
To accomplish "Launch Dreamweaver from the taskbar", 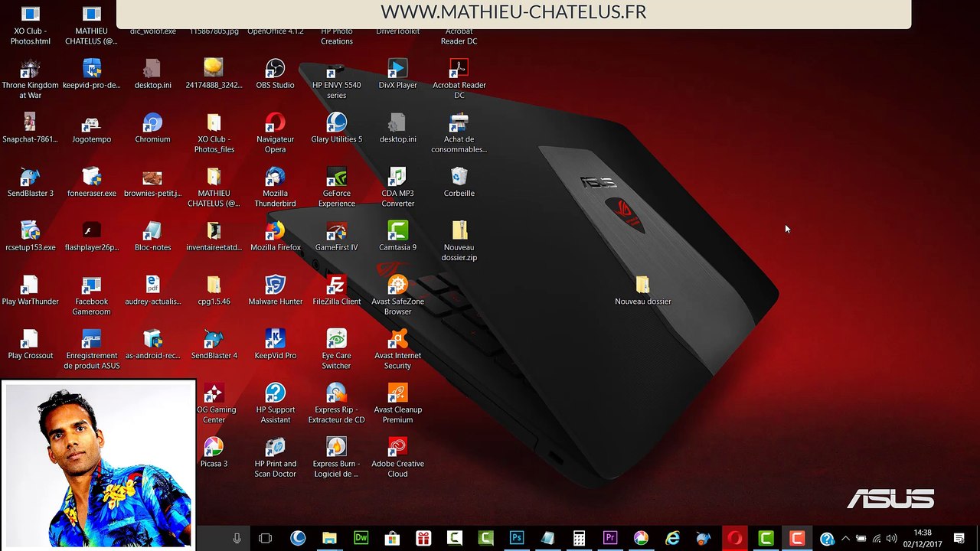I will coord(361,539).
